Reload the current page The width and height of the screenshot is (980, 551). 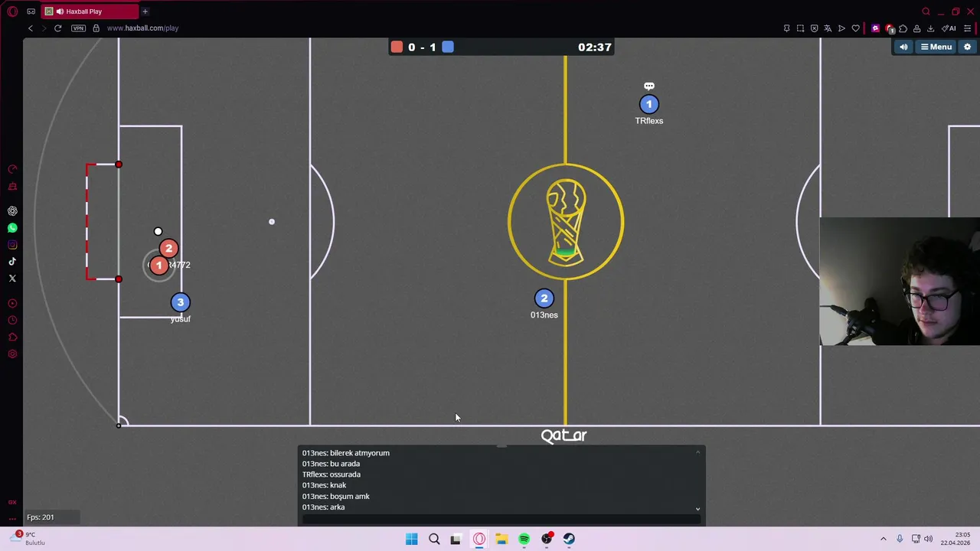tap(57, 28)
